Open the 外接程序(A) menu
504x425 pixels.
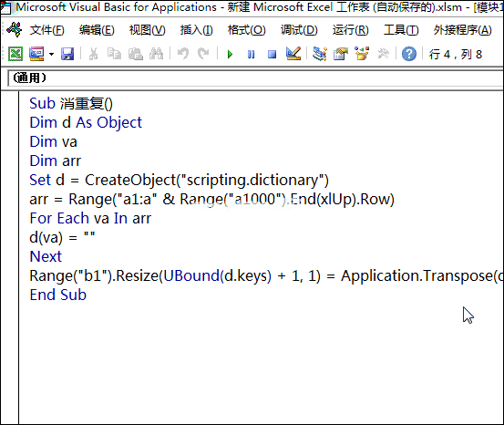pyautogui.click(x=463, y=30)
